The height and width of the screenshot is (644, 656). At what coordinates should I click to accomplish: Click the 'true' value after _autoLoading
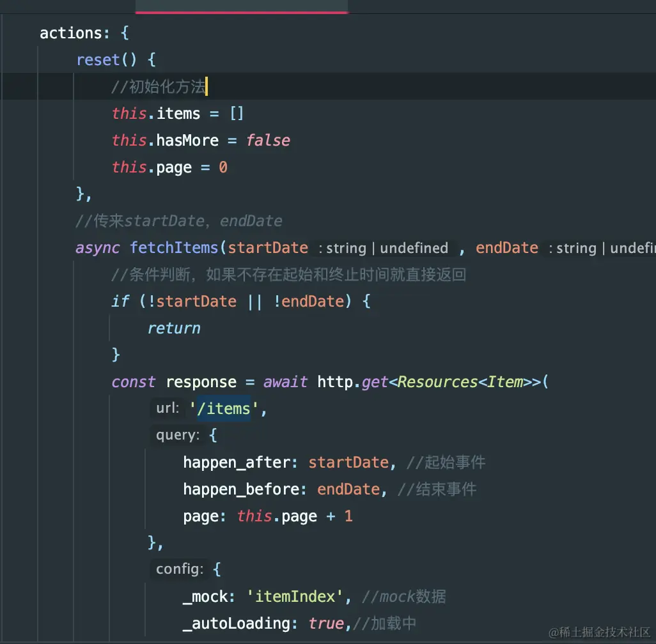[x=326, y=623]
